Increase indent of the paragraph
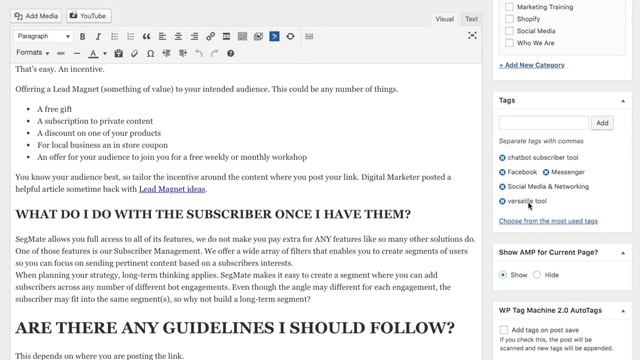Viewport: 640px width, 360px height. click(182, 53)
